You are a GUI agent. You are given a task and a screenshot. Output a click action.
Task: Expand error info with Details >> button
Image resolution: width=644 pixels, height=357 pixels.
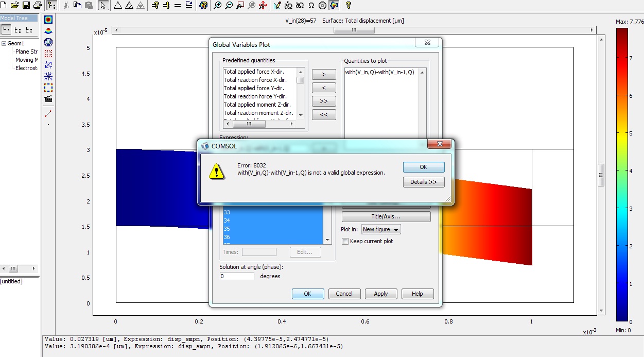[423, 182]
